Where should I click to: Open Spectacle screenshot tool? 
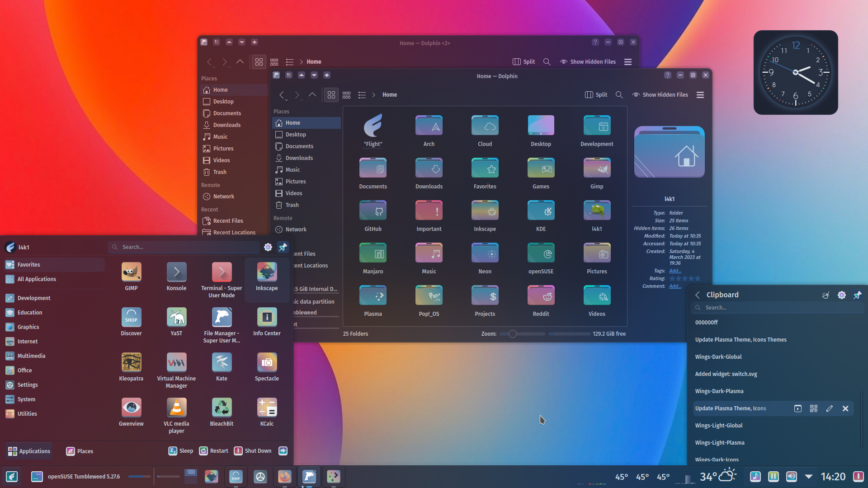tap(267, 367)
